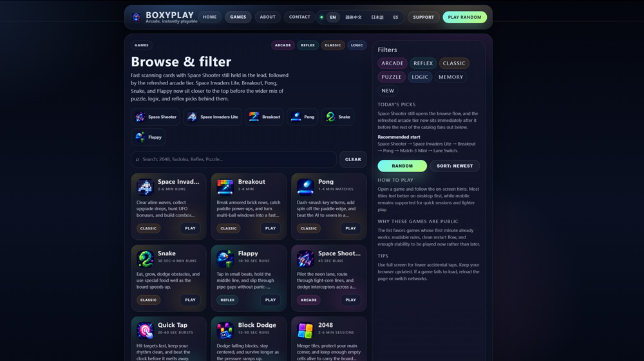
Task: Select the ARCADE tag above the heading
Action: pyautogui.click(x=283, y=45)
